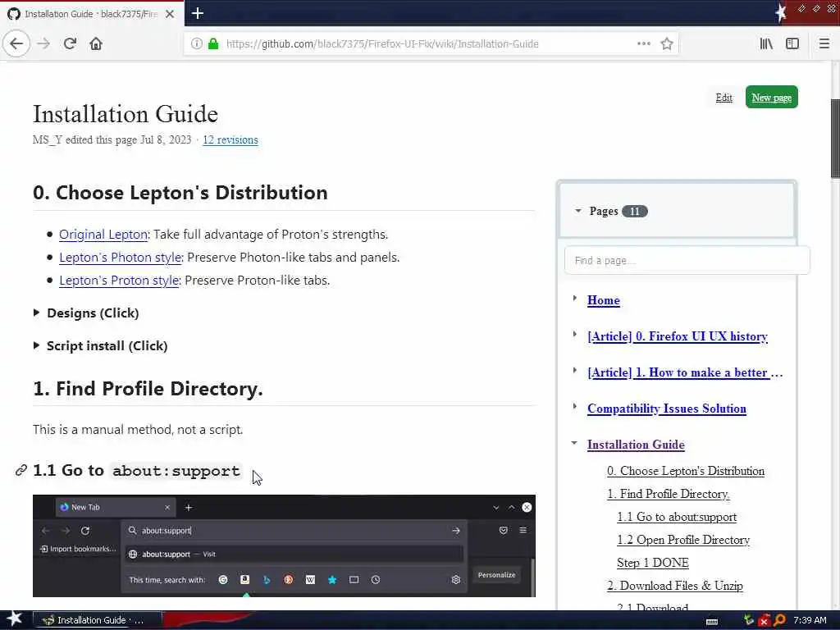Jump to 0. Choose Lepton's Distribution section

(x=686, y=471)
